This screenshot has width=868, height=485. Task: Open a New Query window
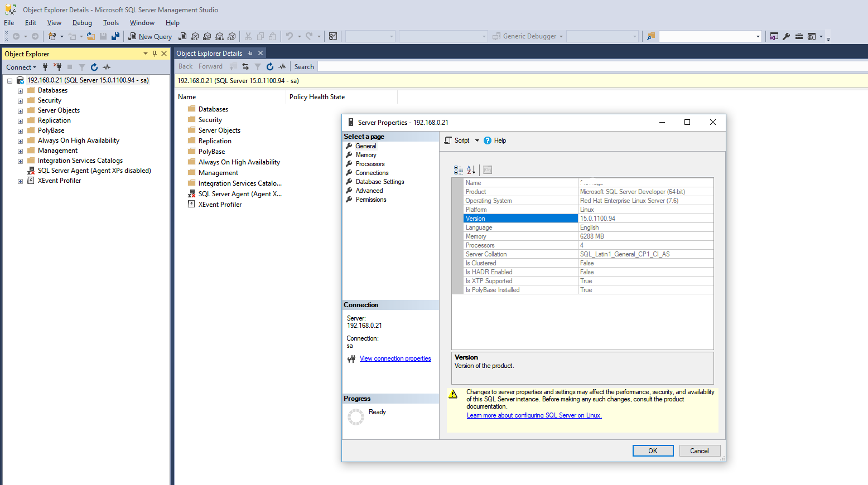(x=150, y=36)
